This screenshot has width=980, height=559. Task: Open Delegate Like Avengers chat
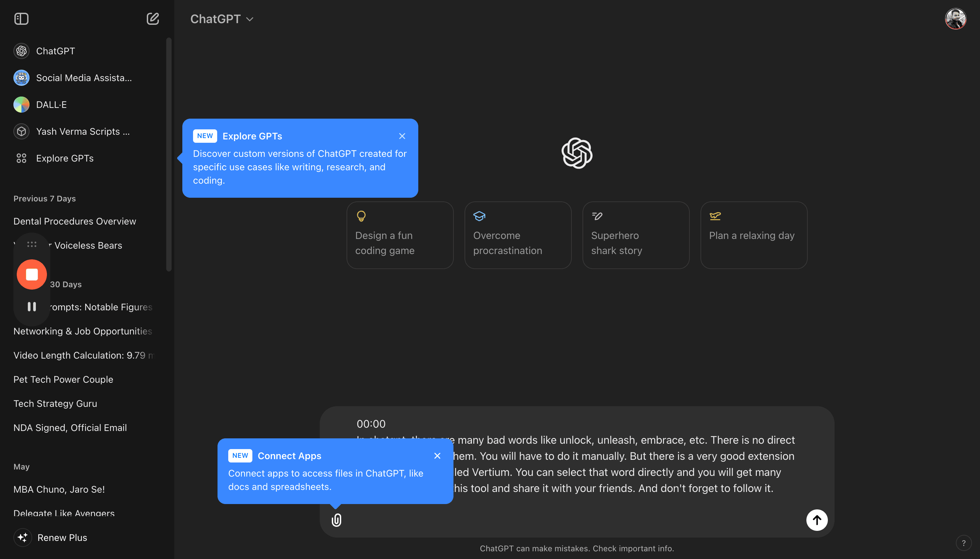tap(64, 512)
